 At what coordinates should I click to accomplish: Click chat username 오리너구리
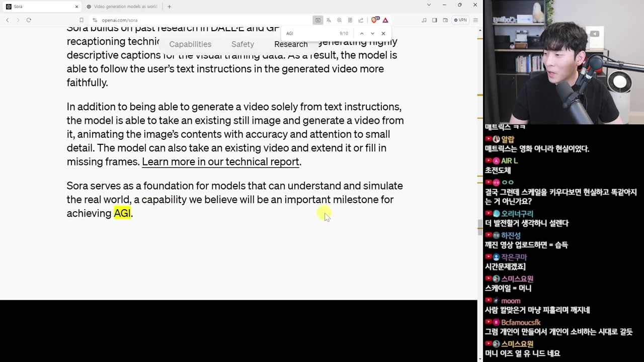pyautogui.click(x=517, y=214)
